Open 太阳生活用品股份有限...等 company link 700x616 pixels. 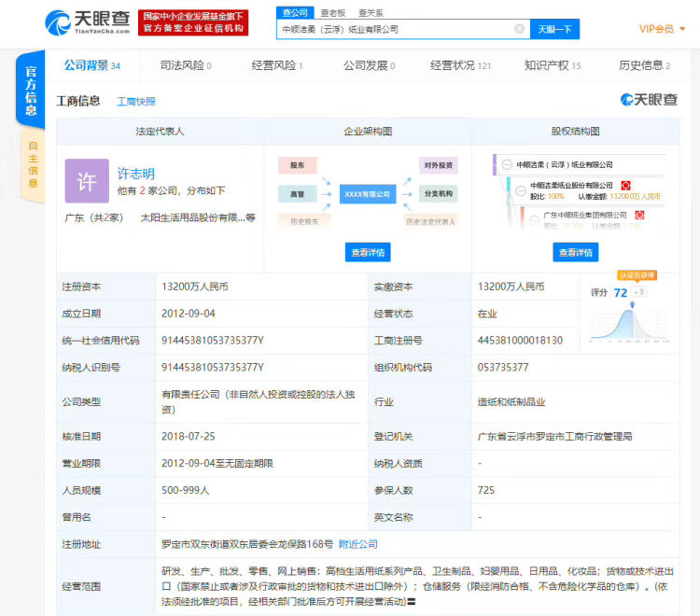pos(198,217)
